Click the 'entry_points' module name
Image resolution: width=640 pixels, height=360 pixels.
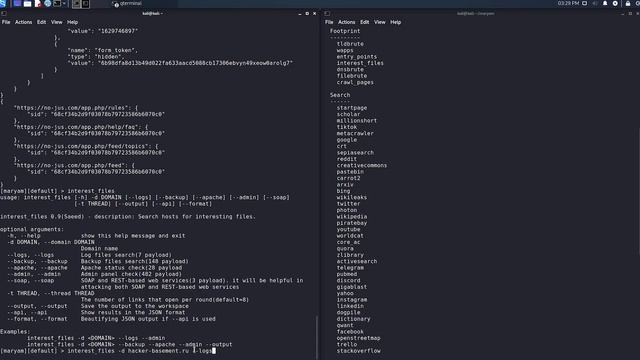coord(357,57)
